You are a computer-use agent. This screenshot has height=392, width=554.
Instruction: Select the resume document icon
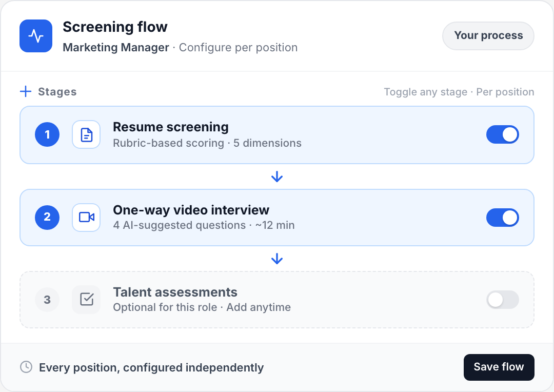tap(86, 134)
